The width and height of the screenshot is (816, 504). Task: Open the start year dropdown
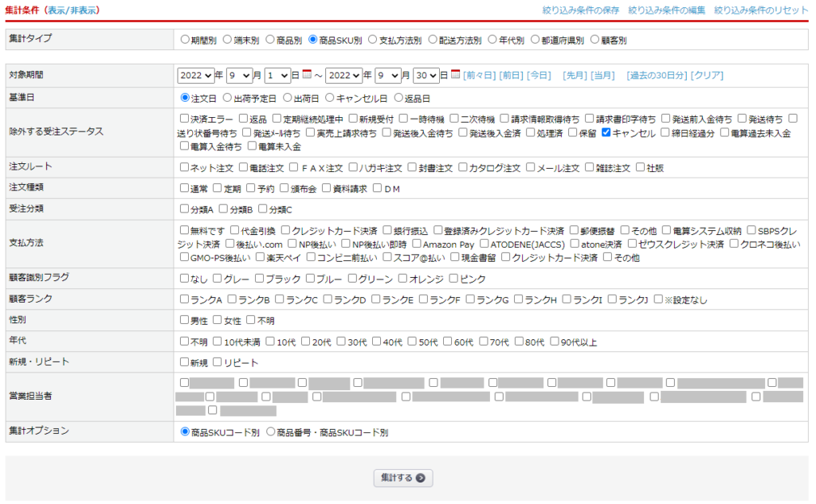[x=195, y=75]
